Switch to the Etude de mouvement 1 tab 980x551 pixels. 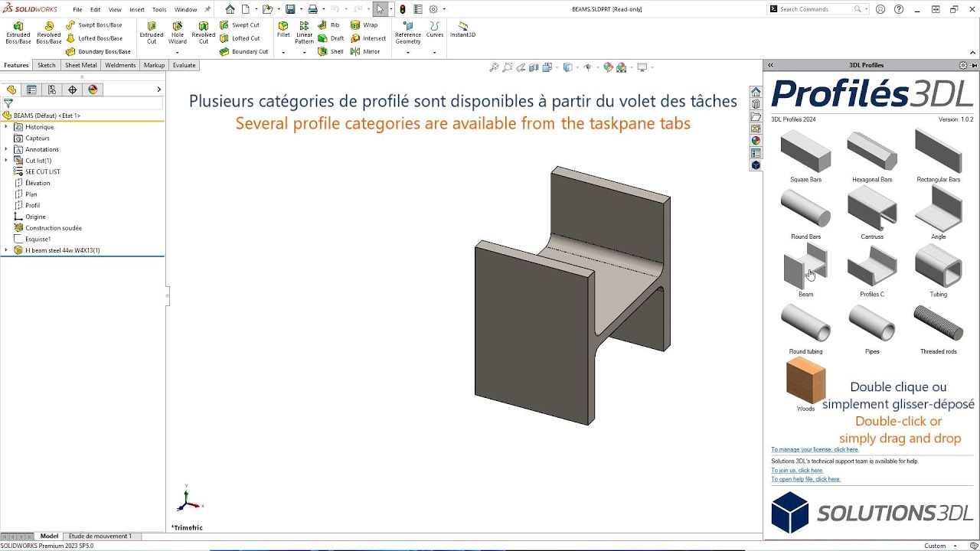(x=100, y=536)
